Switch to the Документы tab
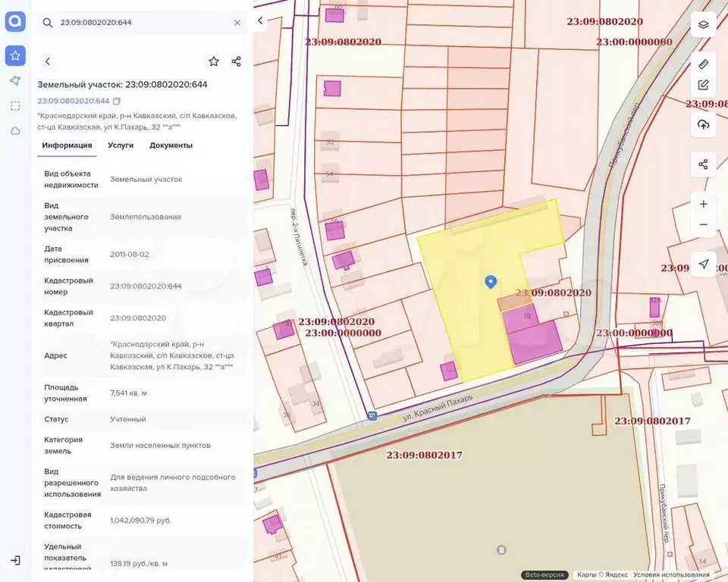Image resolution: width=728 pixels, height=582 pixels. pos(171,145)
